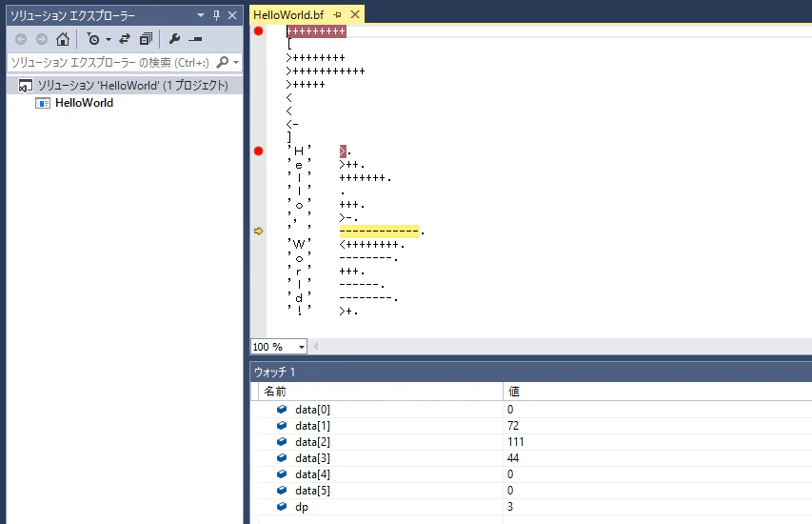Click Sync with Active Document arrows icon
The width and height of the screenshot is (812, 524).
point(125,39)
